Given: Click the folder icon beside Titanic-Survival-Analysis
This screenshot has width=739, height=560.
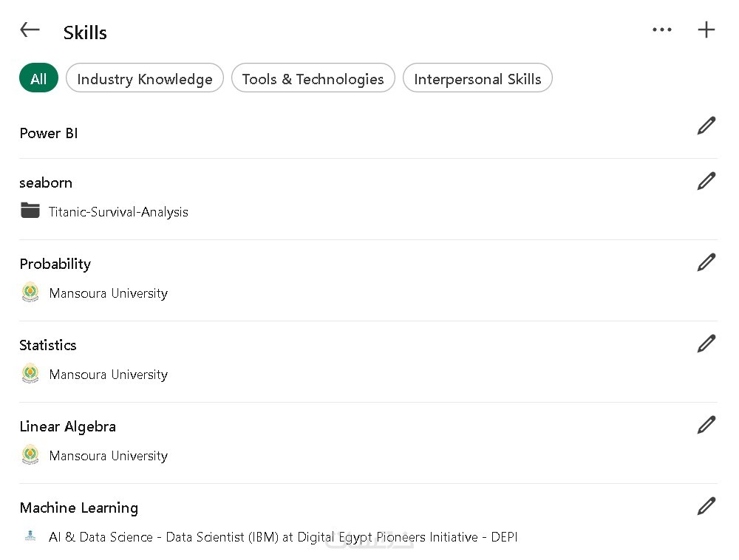Looking at the screenshot, I should 30,211.
